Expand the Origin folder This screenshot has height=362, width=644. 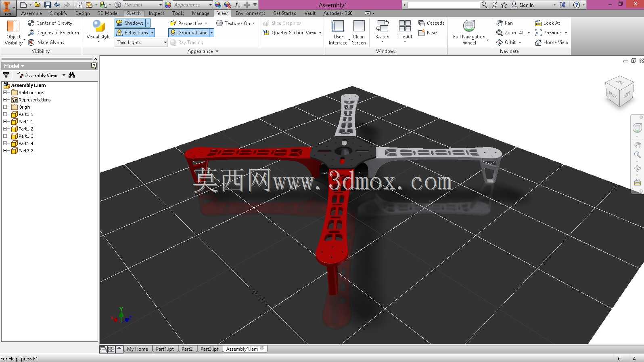[5, 107]
